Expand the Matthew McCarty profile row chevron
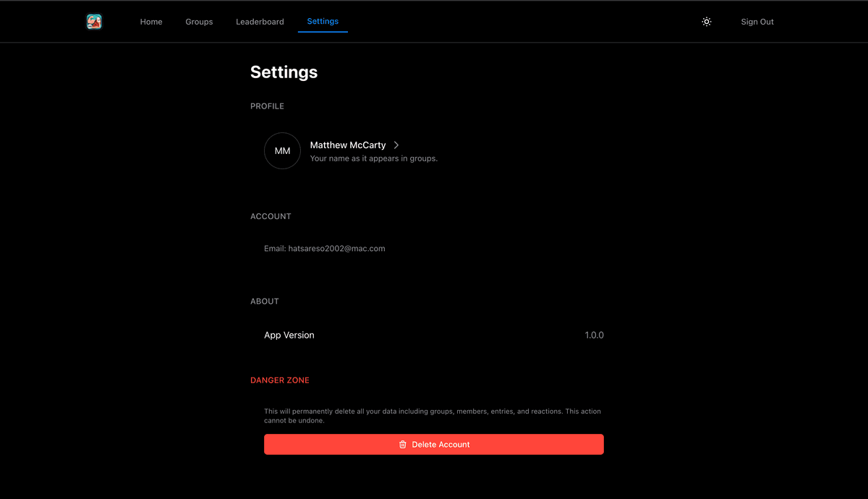 (x=396, y=145)
